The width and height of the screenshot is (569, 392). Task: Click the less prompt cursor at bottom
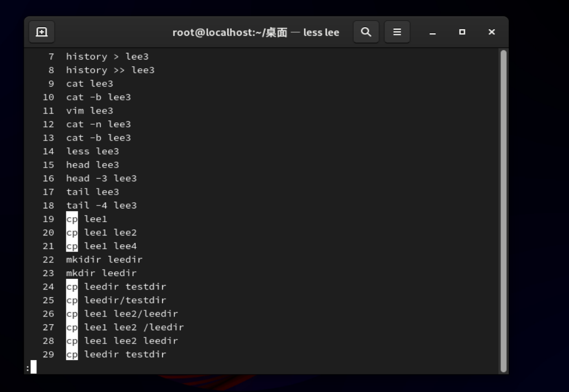click(33, 367)
